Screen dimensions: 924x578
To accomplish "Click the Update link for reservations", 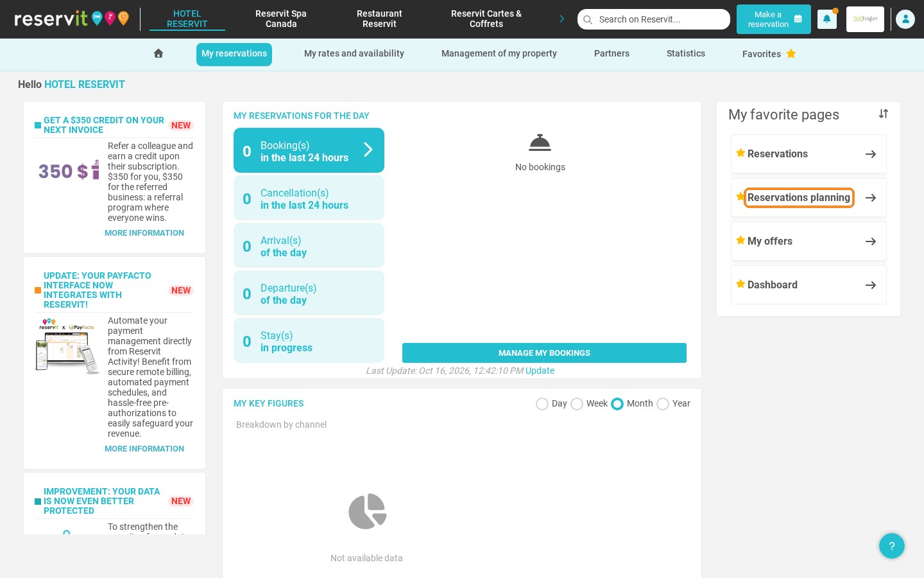I will pyautogui.click(x=540, y=371).
